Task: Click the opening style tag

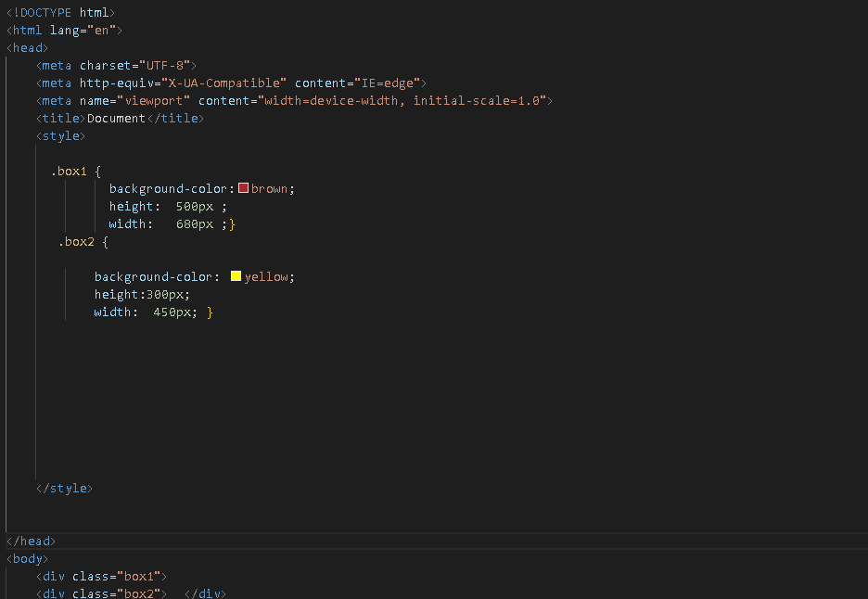Action: click(60, 135)
